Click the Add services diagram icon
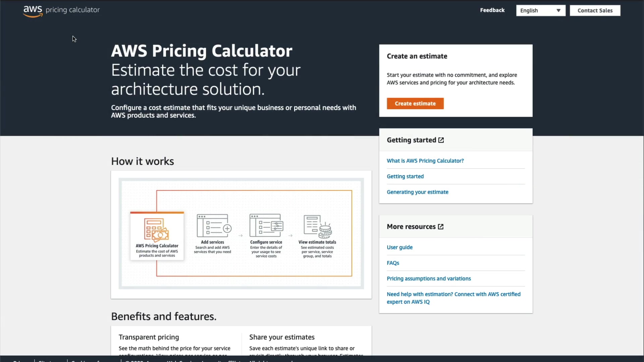The width and height of the screenshot is (644, 362). click(x=214, y=226)
